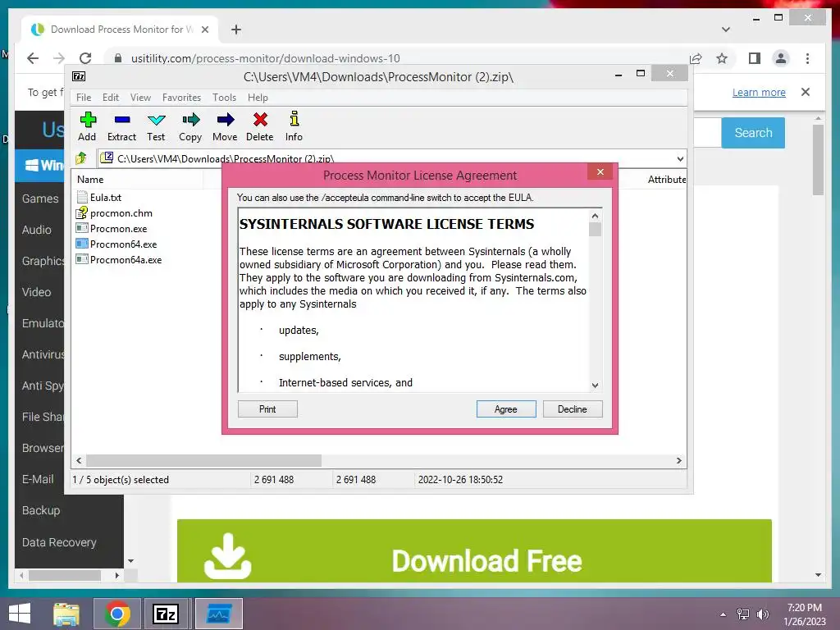Open Chrome three-dot menu
Image resolution: width=840 pixels, height=630 pixels.
point(807,58)
